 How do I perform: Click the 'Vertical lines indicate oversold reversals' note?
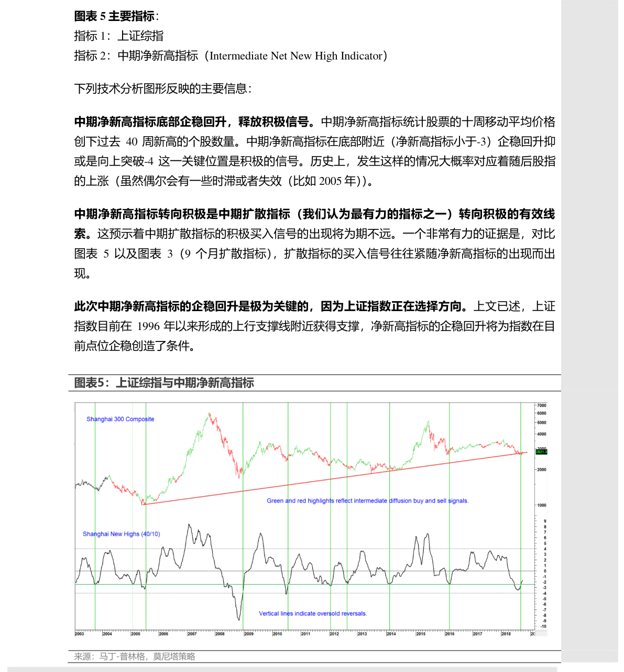[x=313, y=613]
